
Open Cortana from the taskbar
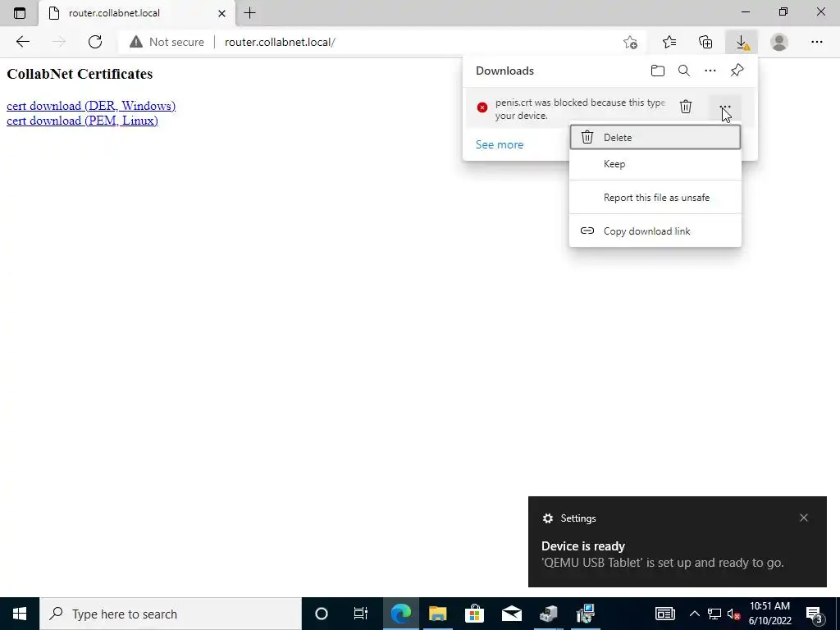click(321, 614)
